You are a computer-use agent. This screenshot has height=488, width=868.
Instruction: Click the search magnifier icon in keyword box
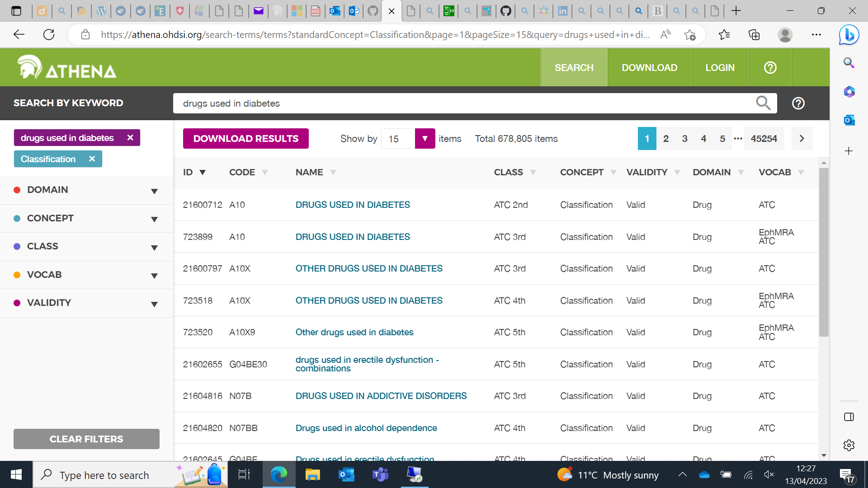pyautogui.click(x=763, y=103)
